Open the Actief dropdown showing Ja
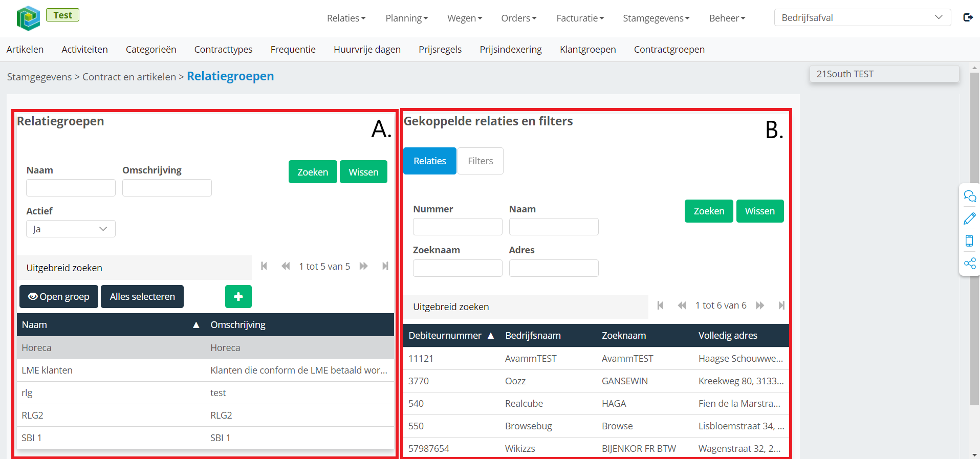 71,229
